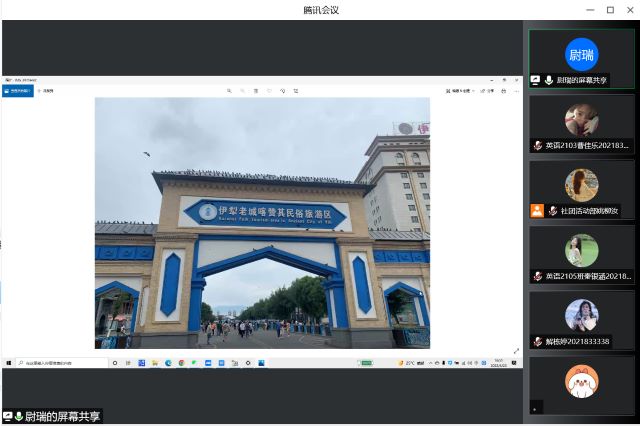Click Photos app icon on shared taskbar
This screenshot has height=426, width=640.
pyautogui.click(x=261, y=363)
